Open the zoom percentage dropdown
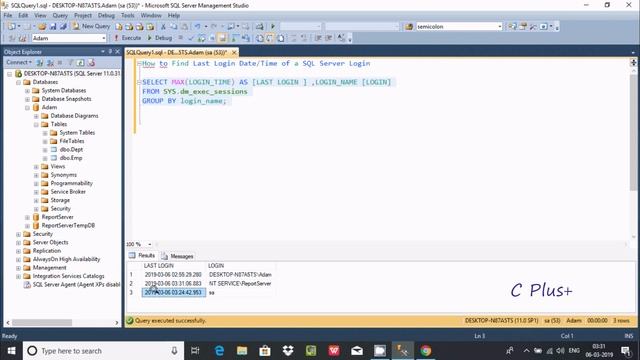 click(150, 244)
